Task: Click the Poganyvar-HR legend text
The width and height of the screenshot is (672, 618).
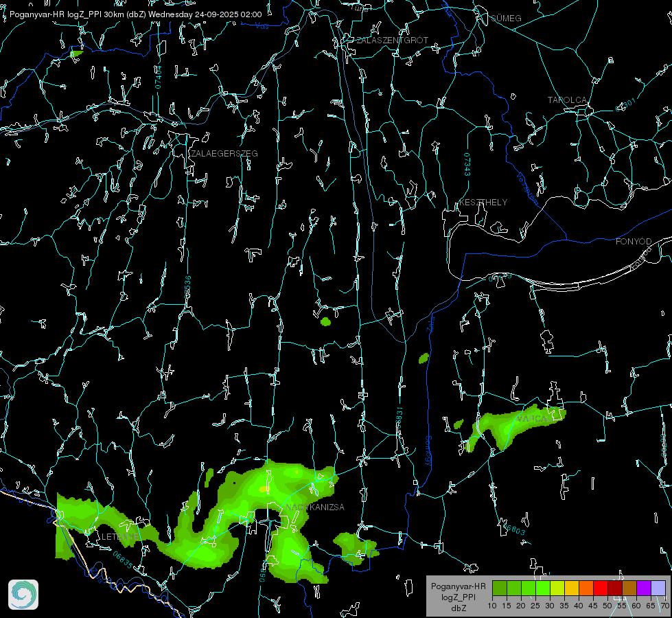Action: (x=458, y=586)
